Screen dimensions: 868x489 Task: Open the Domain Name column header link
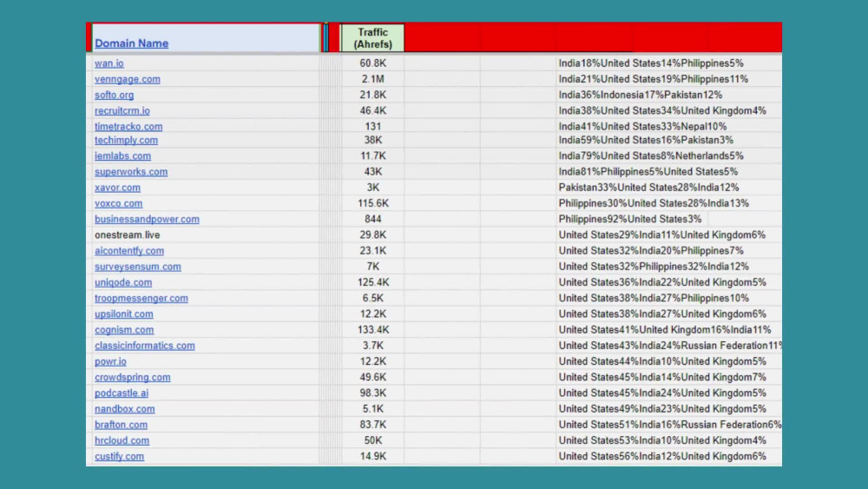pyautogui.click(x=131, y=43)
